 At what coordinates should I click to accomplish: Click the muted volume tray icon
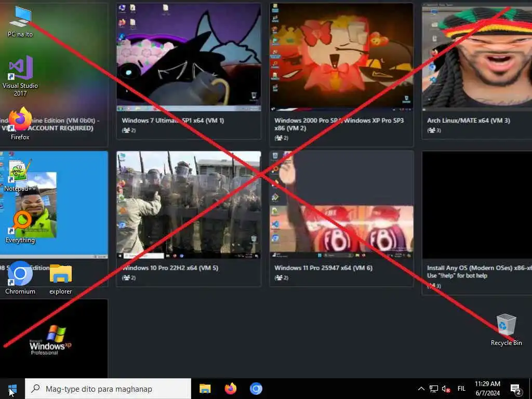(x=446, y=389)
